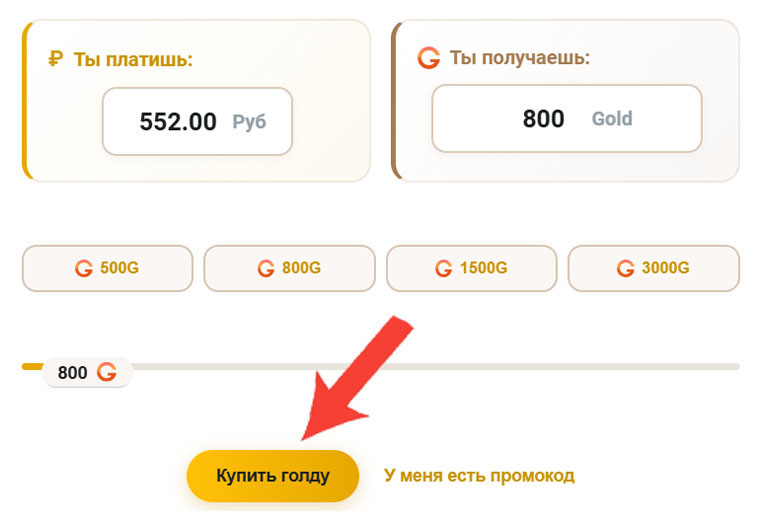Screen dimensions: 760x522
Task: Click the G coin icon on the slider handle
Action: pyautogui.click(x=106, y=373)
